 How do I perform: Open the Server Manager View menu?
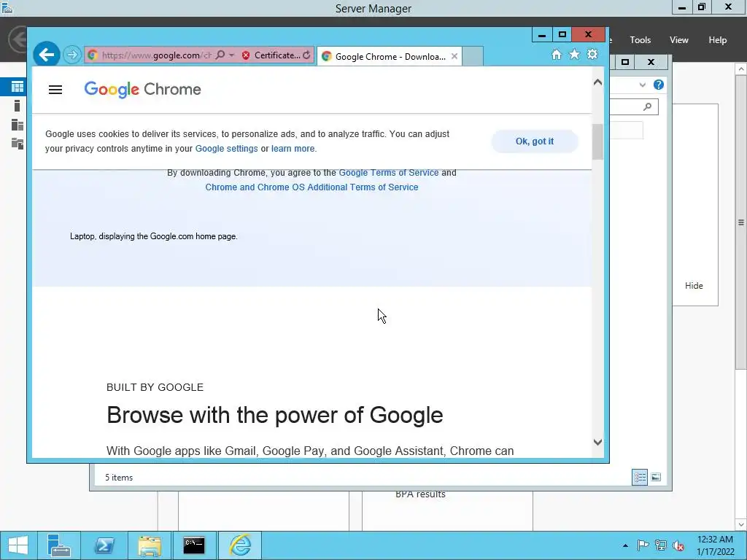pyautogui.click(x=679, y=40)
